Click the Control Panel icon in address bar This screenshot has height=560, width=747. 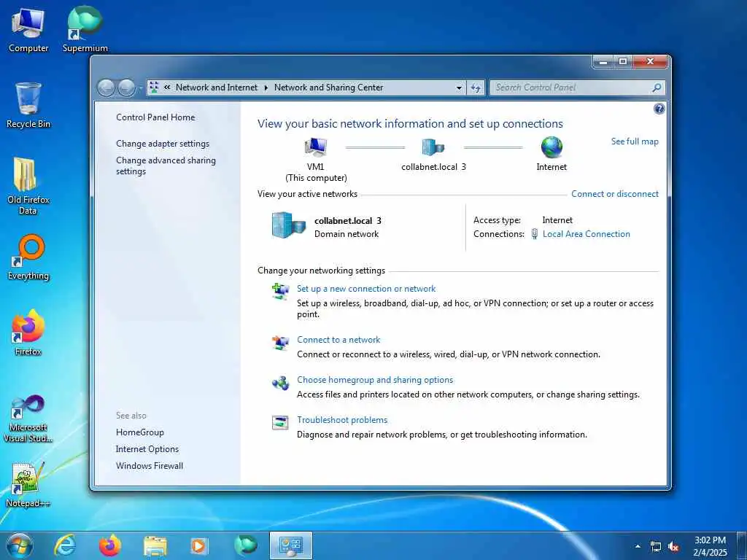tap(154, 87)
